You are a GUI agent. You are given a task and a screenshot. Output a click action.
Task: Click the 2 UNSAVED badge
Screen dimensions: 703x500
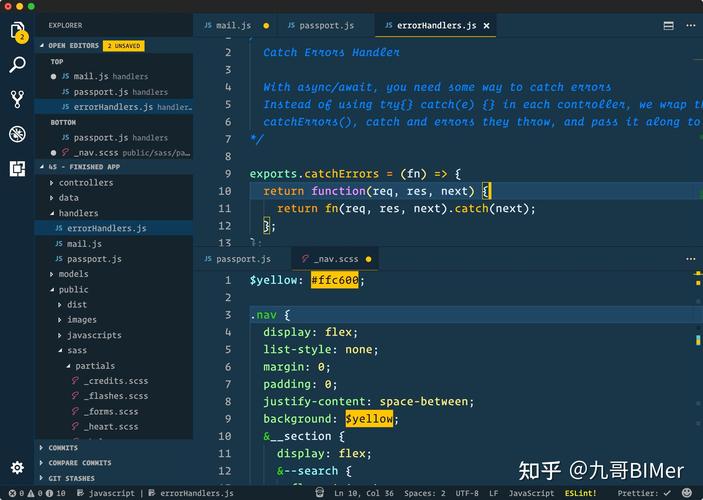[124, 46]
